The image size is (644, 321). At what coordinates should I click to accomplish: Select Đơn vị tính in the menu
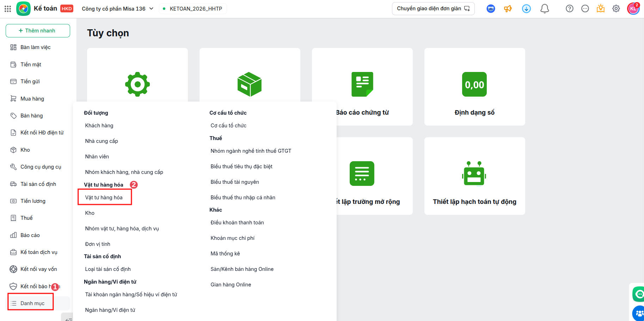98,244
